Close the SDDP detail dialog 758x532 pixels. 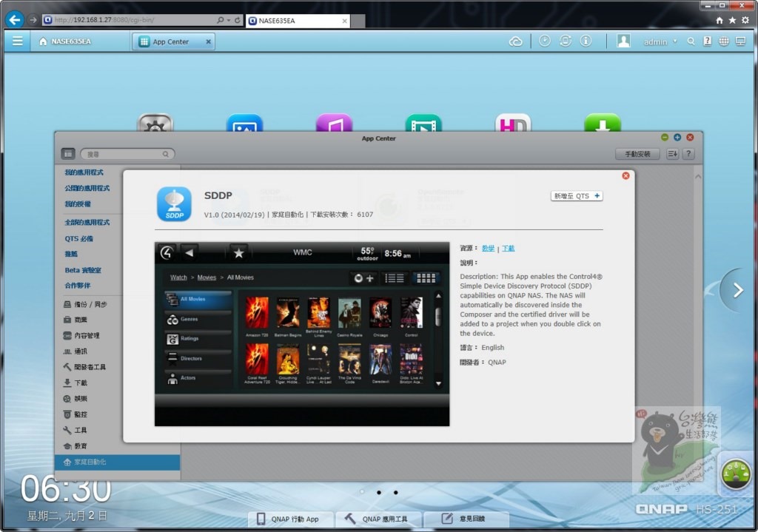[625, 176]
